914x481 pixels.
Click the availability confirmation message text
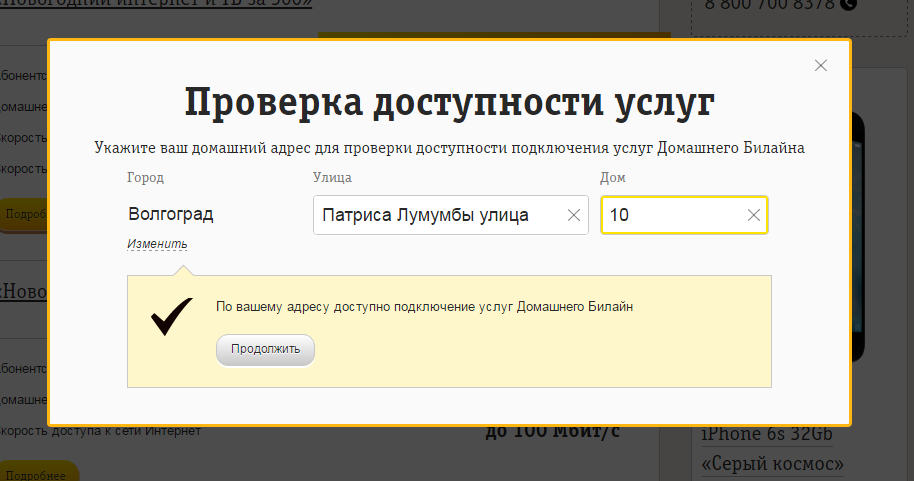[x=425, y=306]
